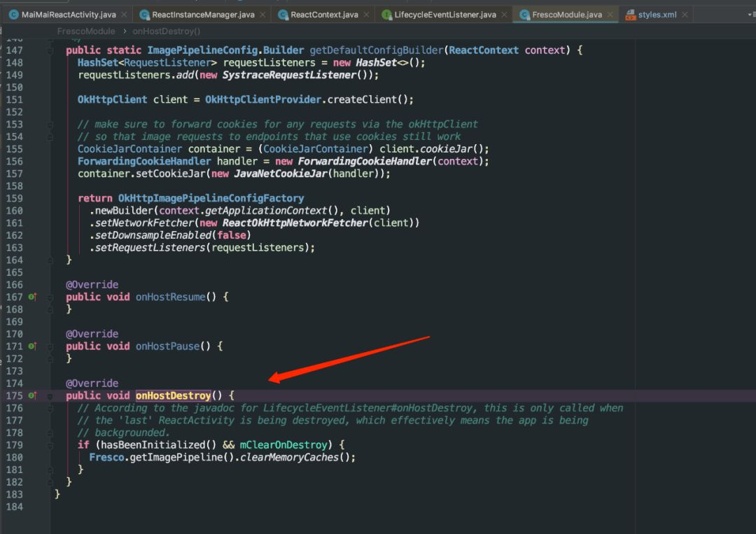756x534 pixels.
Task: Click the interface icon on LifecycleEventListener.java tab
Action: [386, 15]
